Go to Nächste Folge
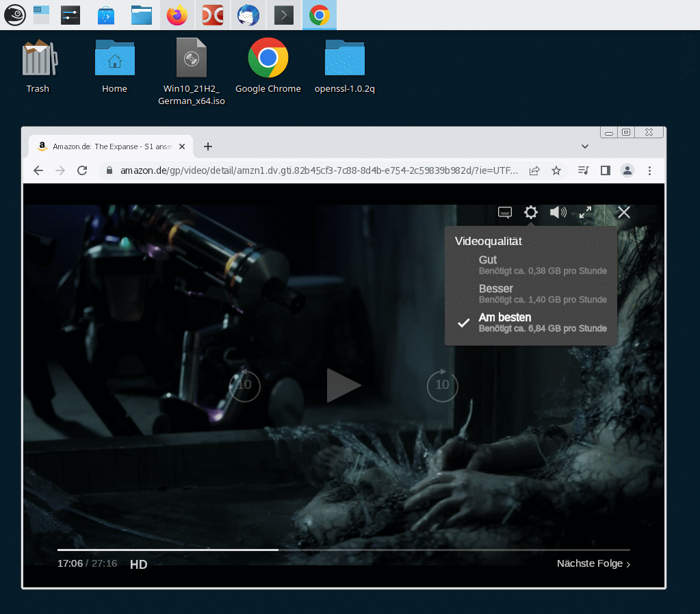 tap(593, 563)
